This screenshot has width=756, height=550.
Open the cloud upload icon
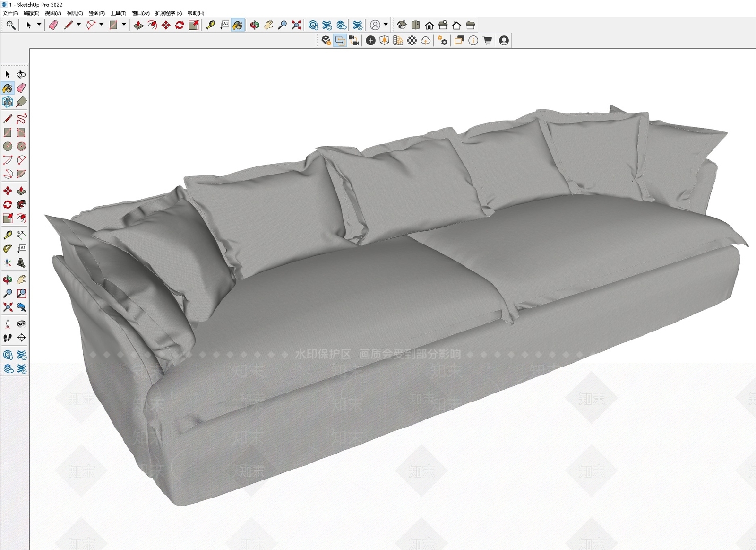(x=426, y=41)
